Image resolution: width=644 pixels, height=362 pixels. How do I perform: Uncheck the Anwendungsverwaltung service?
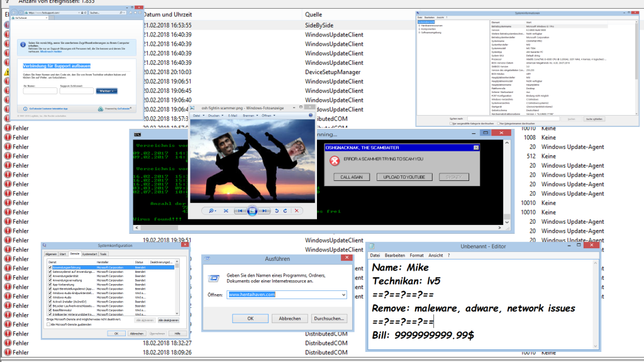click(x=50, y=280)
